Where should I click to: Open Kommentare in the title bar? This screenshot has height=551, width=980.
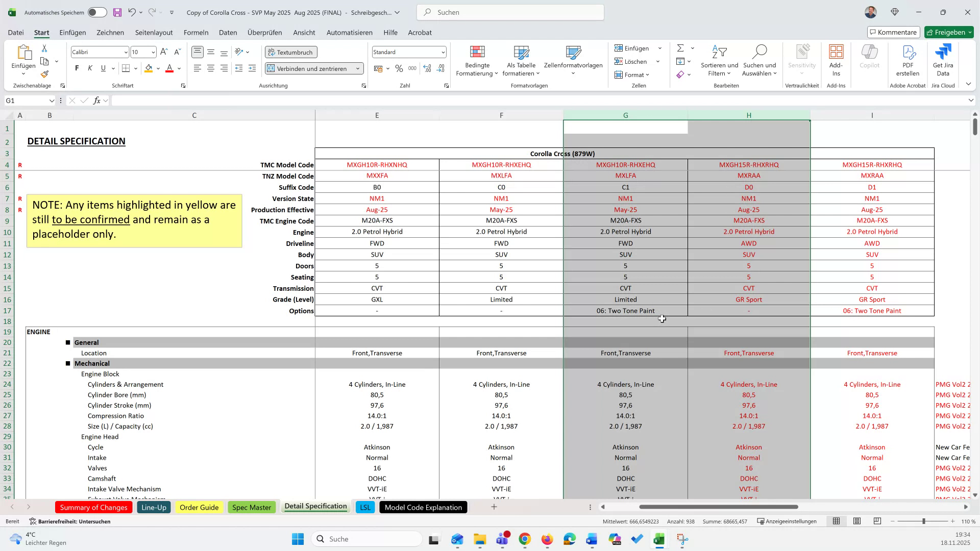tap(893, 32)
